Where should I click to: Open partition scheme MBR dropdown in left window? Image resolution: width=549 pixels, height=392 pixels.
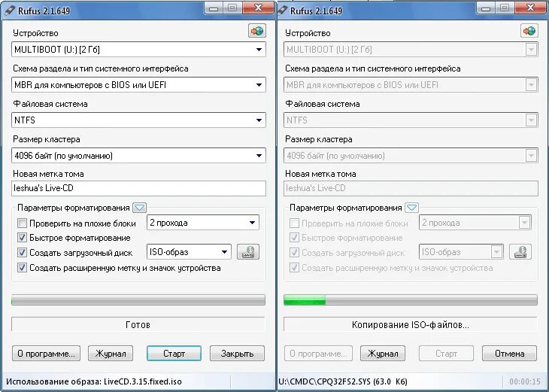click(138, 85)
